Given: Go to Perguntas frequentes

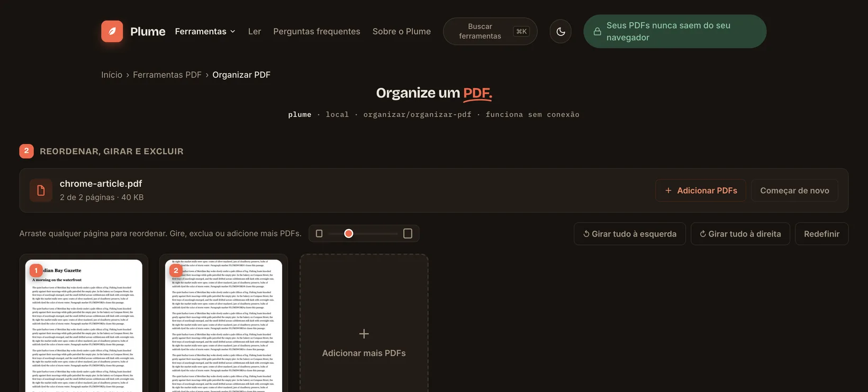Looking at the screenshot, I should click(317, 31).
